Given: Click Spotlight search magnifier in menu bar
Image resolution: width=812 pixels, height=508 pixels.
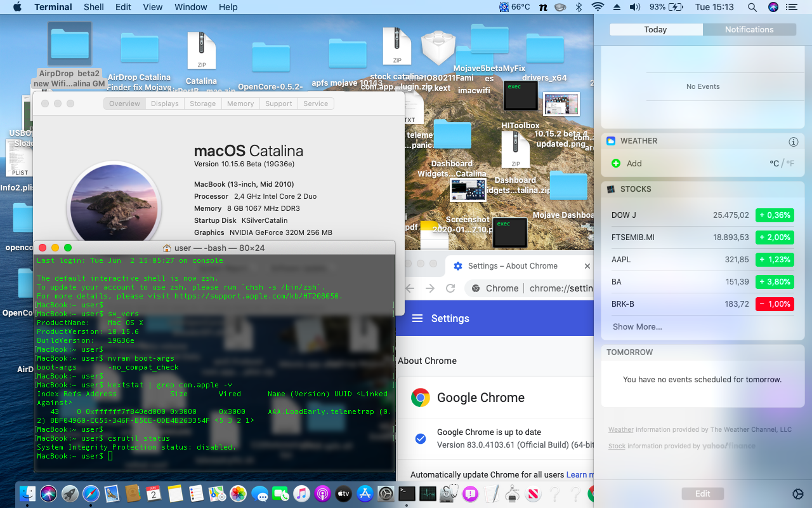Looking at the screenshot, I should [x=752, y=7].
